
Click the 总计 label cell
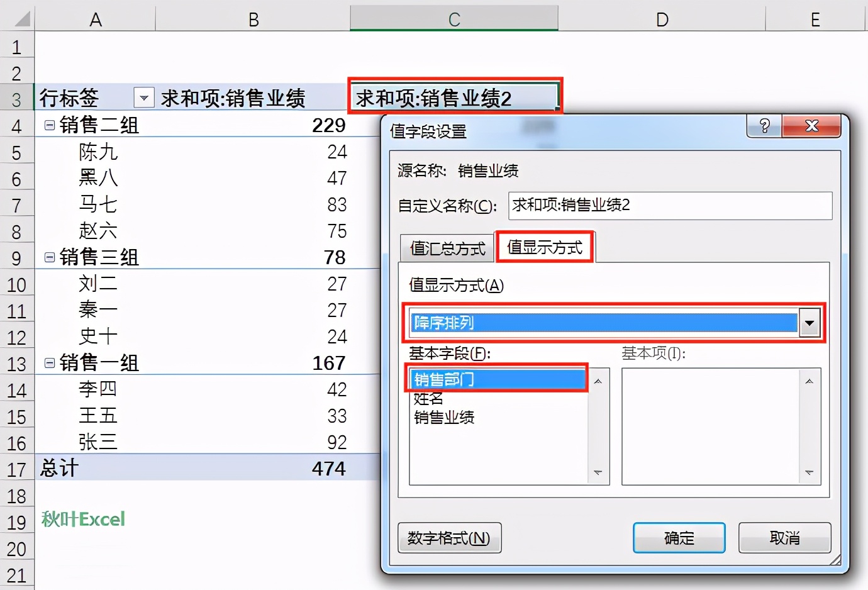(59, 468)
